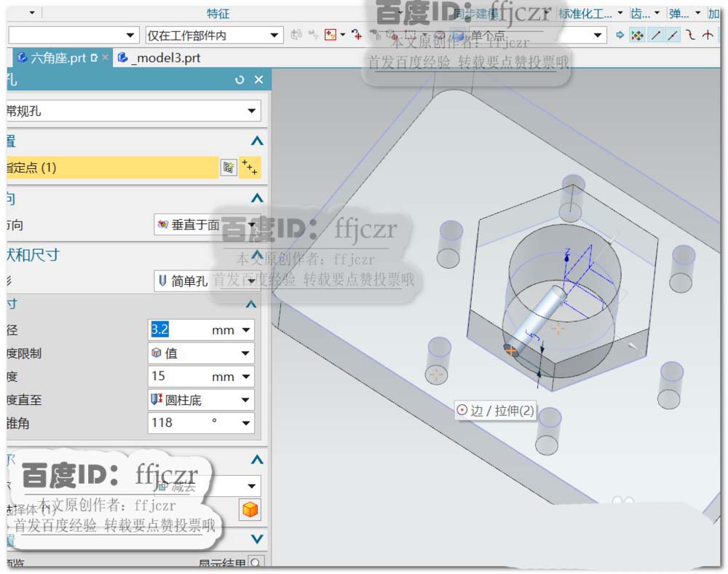
Task: Click the tip angle field showing 118
Action: pyautogui.click(x=179, y=422)
